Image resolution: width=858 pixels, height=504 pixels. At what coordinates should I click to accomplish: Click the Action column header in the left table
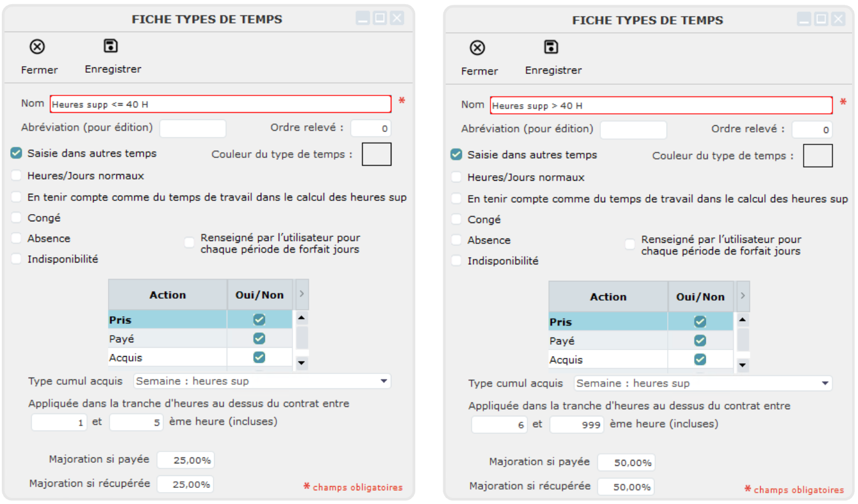pyautogui.click(x=168, y=295)
